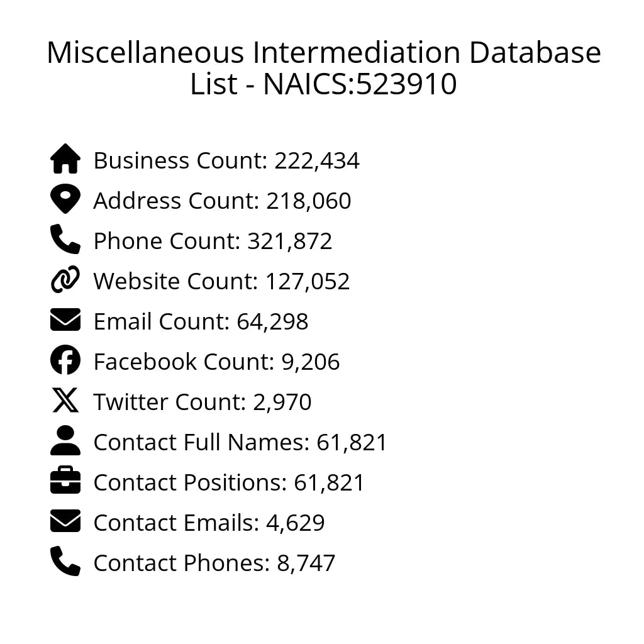Click the phone icon beside Phone Count
Image resolution: width=644 pixels, height=644 pixels.
pos(65,240)
